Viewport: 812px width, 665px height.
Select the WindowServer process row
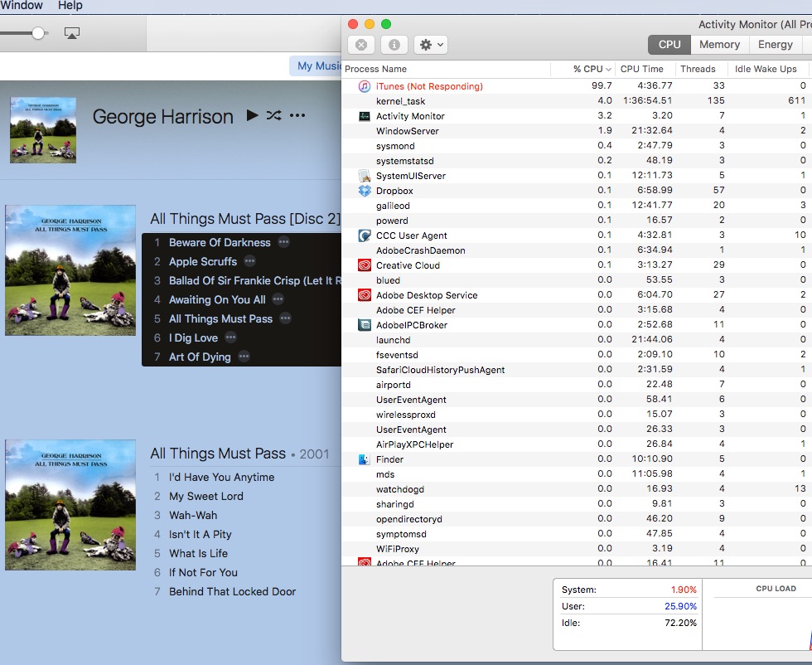click(x=577, y=131)
